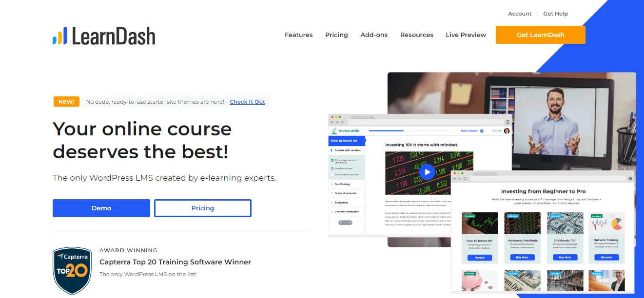Open Live Preview
This screenshot has height=298, width=644.
point(466,35)
